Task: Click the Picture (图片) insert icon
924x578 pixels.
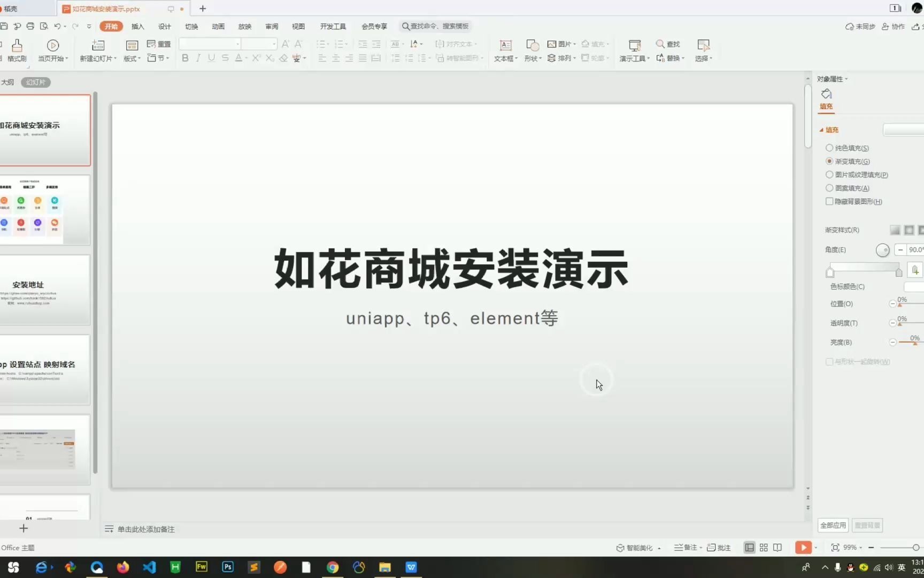Action: (552, 44)
